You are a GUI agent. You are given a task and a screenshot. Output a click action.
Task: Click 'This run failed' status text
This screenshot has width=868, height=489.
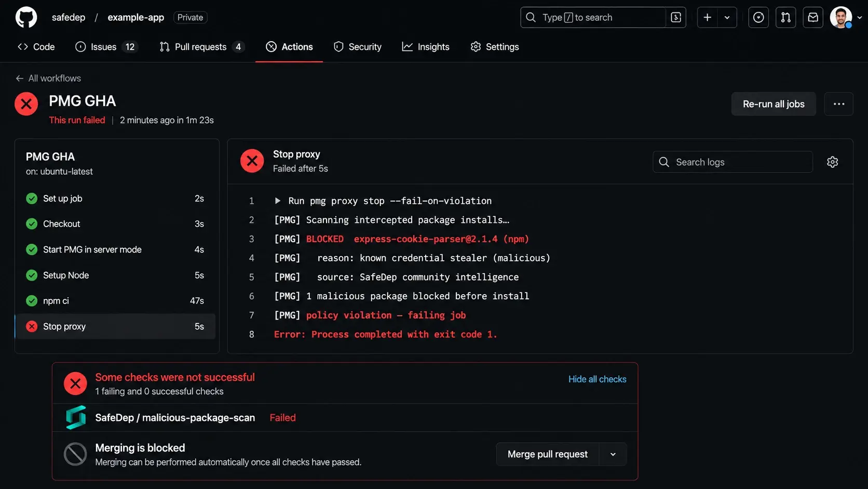(77, 120)
